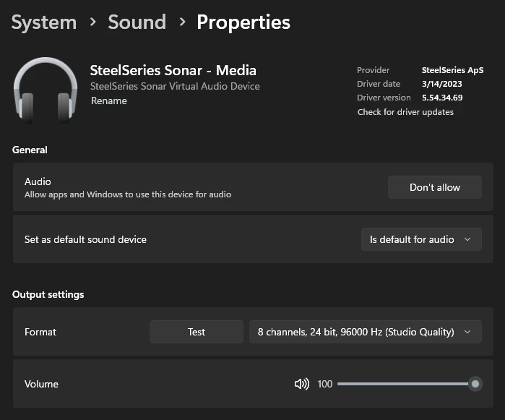
Task: Test the audio format
Action: (197, 332)
